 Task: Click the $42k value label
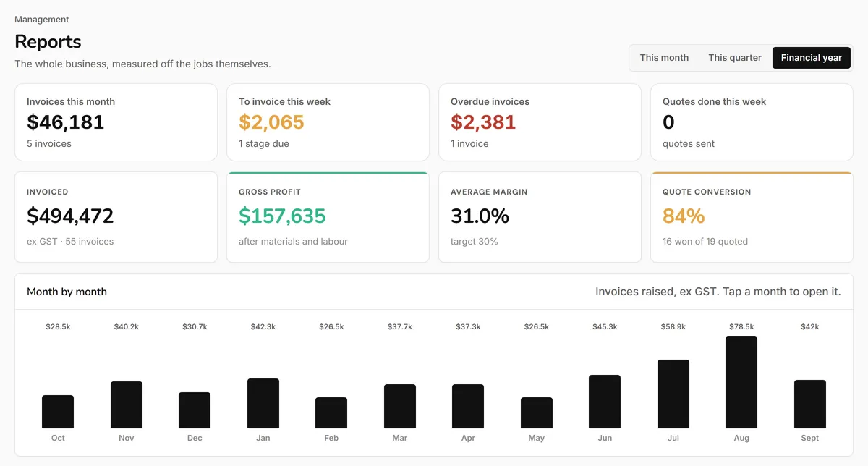click(810, 327)
